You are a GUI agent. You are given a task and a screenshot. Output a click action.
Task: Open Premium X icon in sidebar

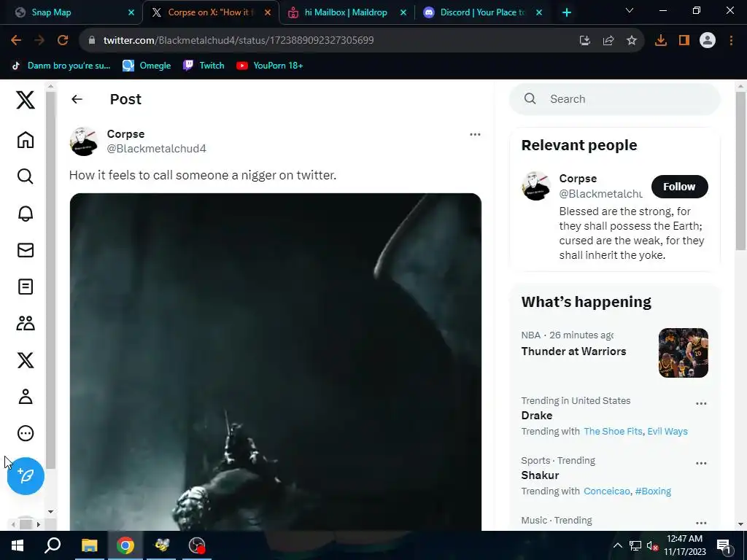click(x=26, y=360)
